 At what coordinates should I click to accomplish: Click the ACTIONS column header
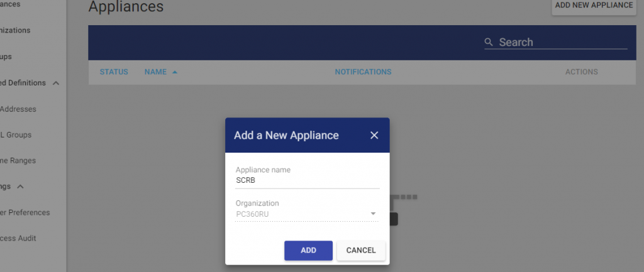tap(581, 72)
